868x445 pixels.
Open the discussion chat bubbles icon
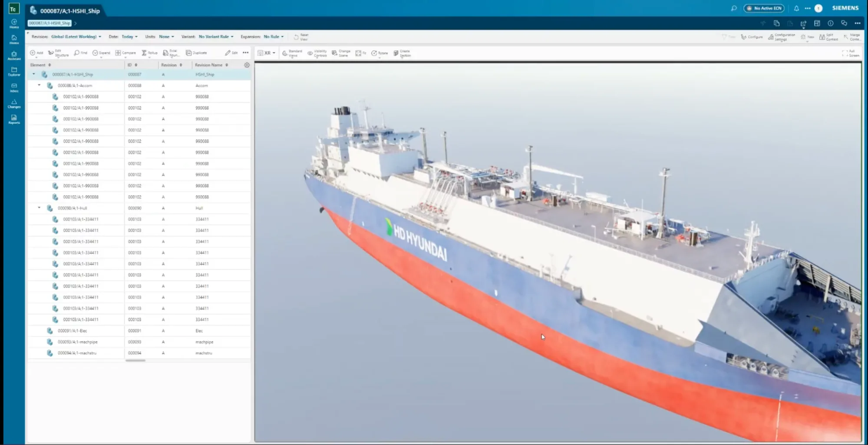click(844, 23)
